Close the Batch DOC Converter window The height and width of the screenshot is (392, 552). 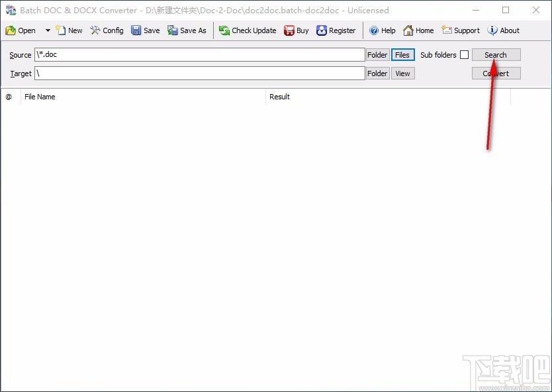click(x=536, y=10)
